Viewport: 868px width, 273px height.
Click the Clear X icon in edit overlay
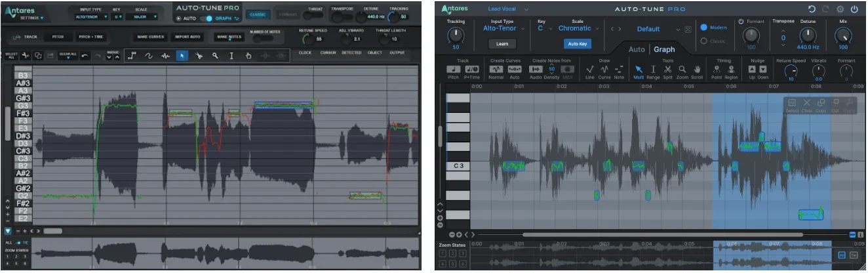click(807, 103)
